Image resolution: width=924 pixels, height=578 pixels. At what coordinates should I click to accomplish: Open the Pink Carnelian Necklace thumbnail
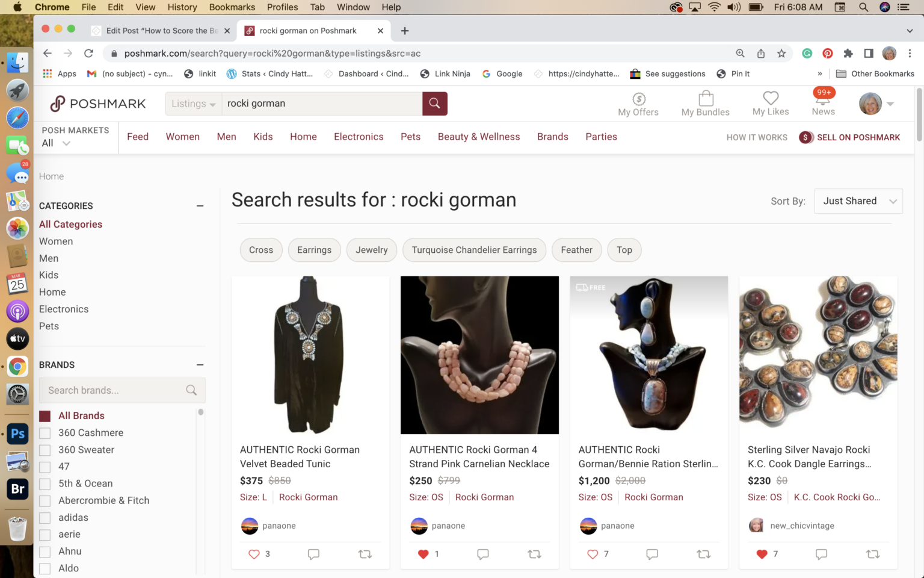click(479, 355)
